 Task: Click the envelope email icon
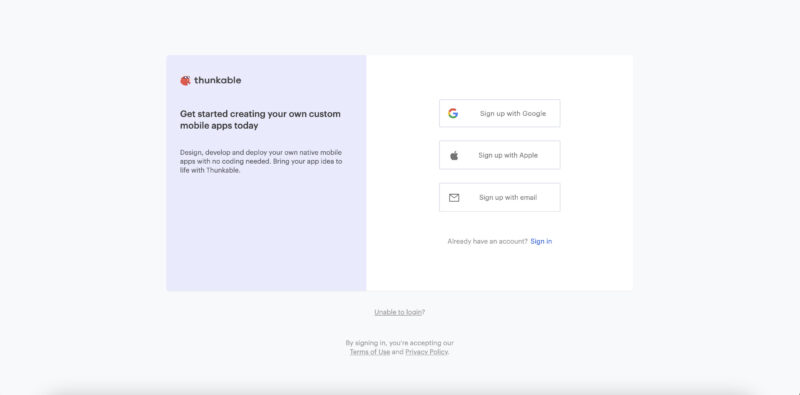coord(454,198)
